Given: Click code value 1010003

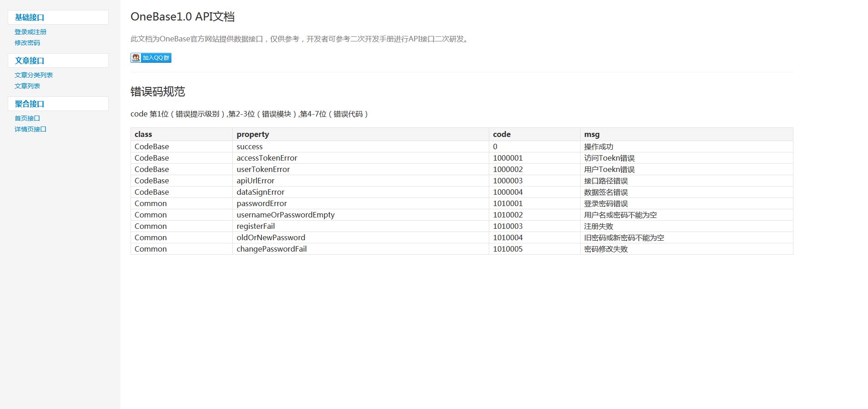Looking at the screenshot, I should pos(535,226).
